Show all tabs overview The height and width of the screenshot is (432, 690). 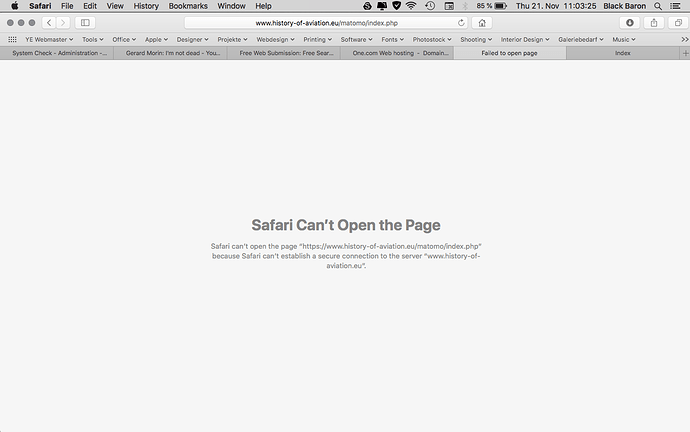coord(678,23)
